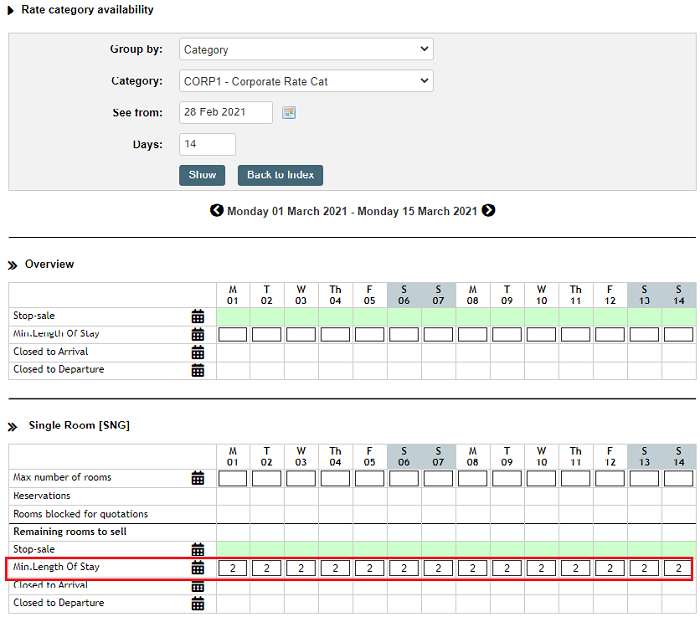Image resolution: width=700 pixels, height=617 pixels.
Task: Collapse the Overview section chevron
Action: click(12, 266)
